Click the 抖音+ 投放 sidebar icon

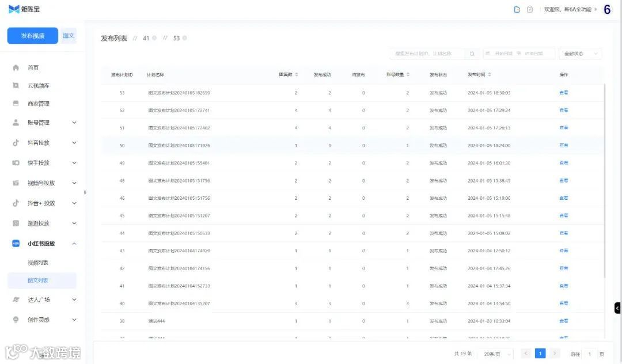click(16, 203)
